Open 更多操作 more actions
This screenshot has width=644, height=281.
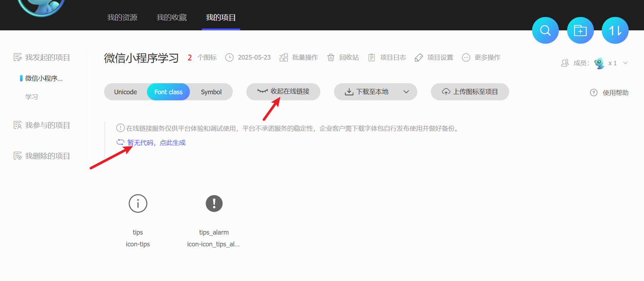(481, 57)
